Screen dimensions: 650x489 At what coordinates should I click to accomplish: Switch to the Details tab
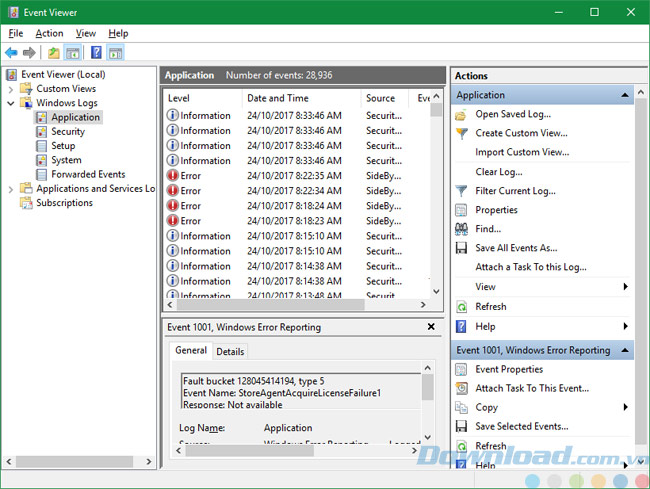coord(230,351)
